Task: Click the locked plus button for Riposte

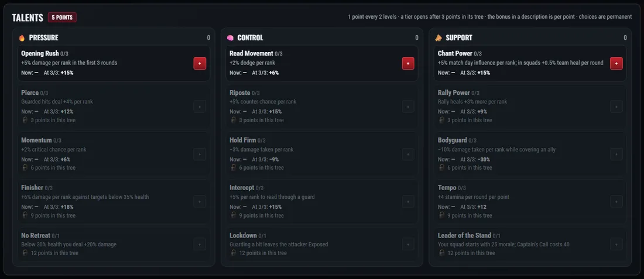Action: click(408, 106)
